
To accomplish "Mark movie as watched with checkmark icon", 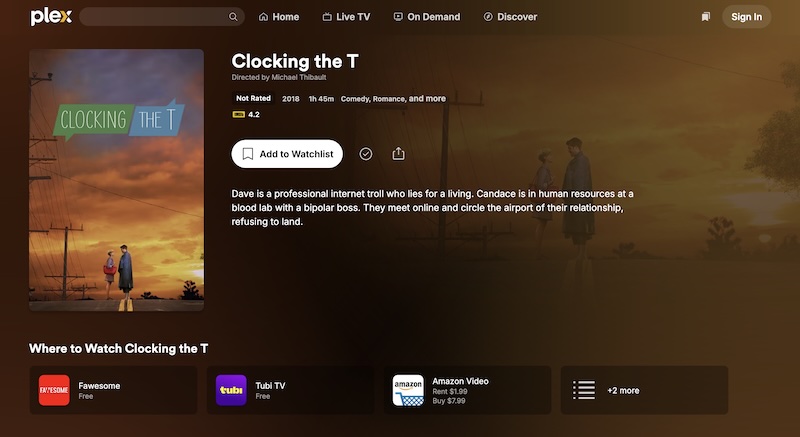I will 366,154.
